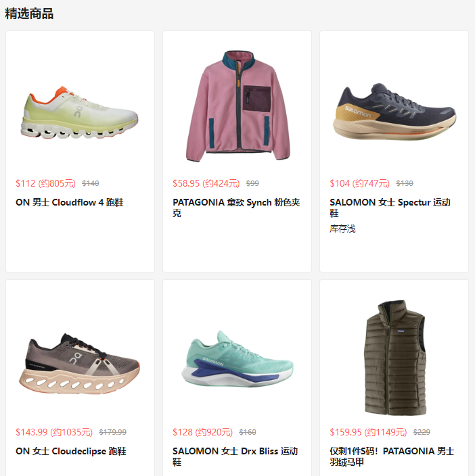Click the 'ON 男士 Cloudflow 4 跑鞋' title
Image resolution: width=475 pixels, height=476 pixels.
tap(70, 202)
